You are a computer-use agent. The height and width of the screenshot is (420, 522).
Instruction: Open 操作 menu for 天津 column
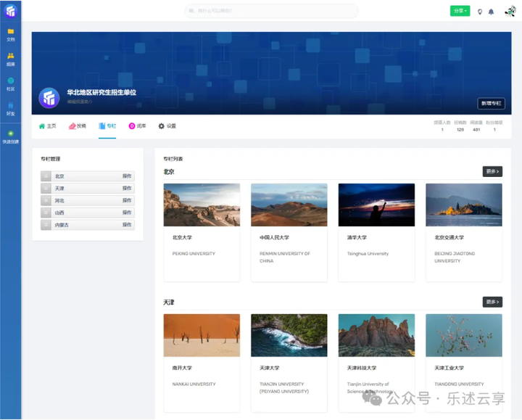[x=127, y=188]
